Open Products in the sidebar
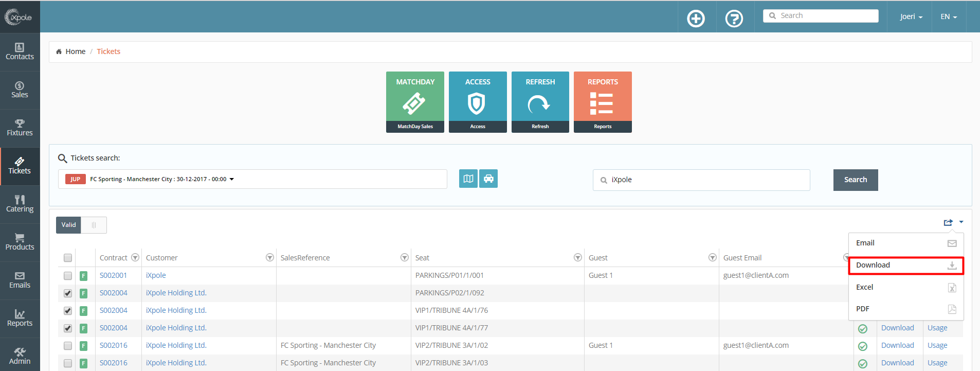This screenshot has width=980, height=371. pyautogui.click(x=20, y=242)
